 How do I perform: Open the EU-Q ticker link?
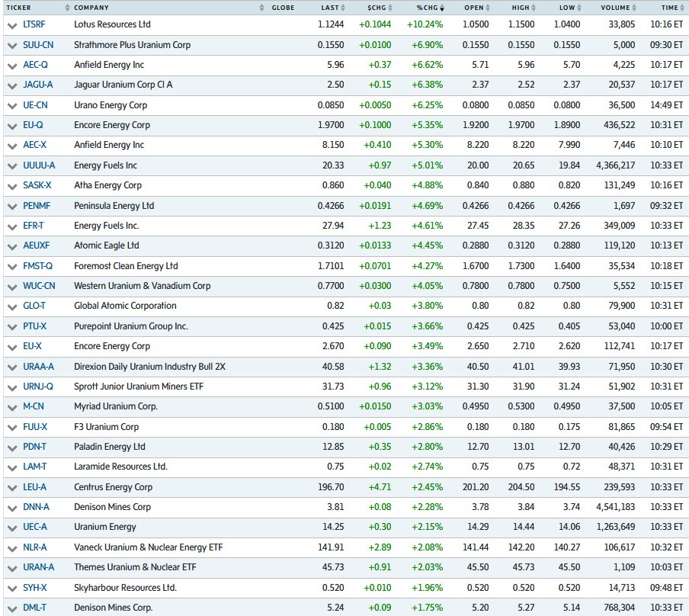coord(33,125)
